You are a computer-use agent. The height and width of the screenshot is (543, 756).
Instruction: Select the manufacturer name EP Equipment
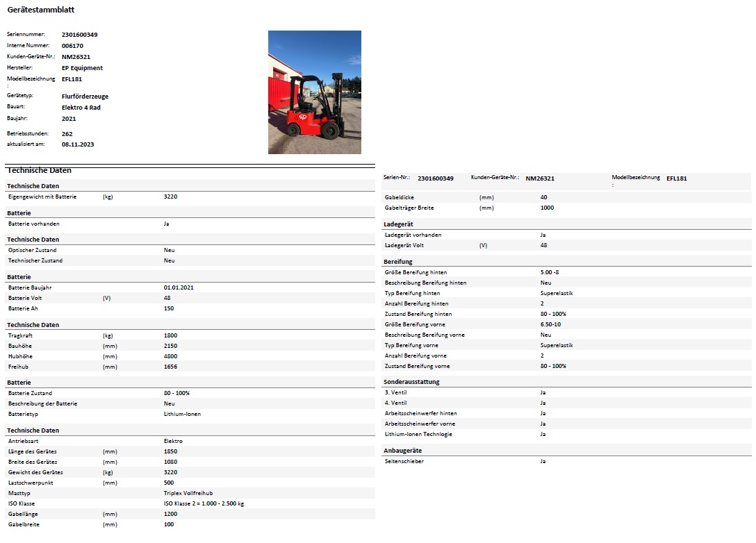[x=82, y=68]
